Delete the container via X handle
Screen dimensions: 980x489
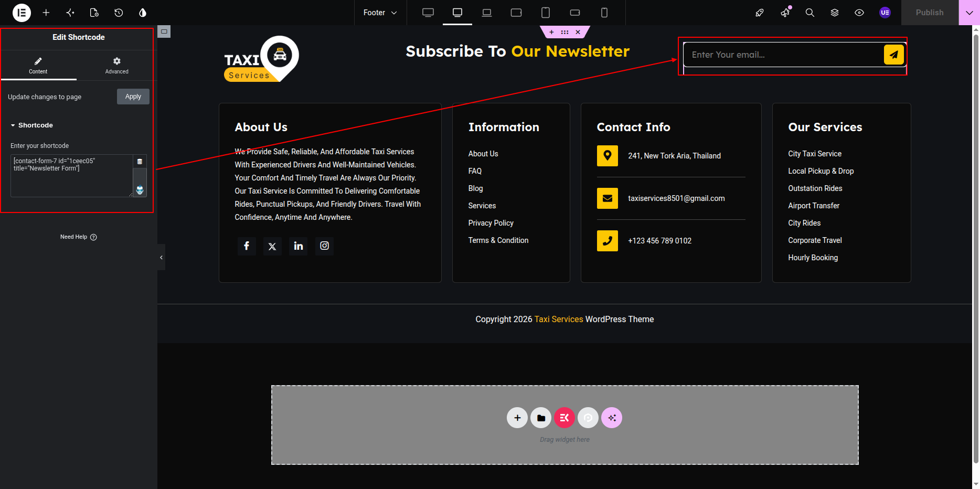coord(578,32)
